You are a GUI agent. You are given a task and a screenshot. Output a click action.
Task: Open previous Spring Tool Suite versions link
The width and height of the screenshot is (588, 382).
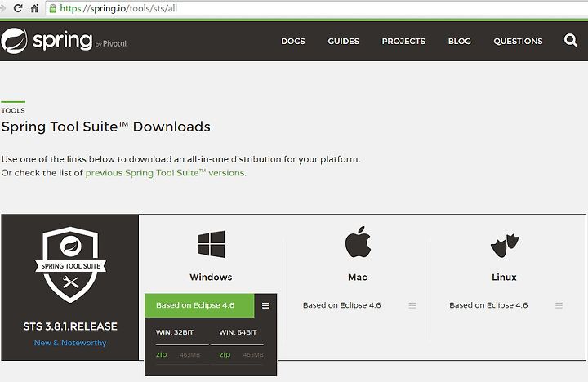click(x=165, y=173)
